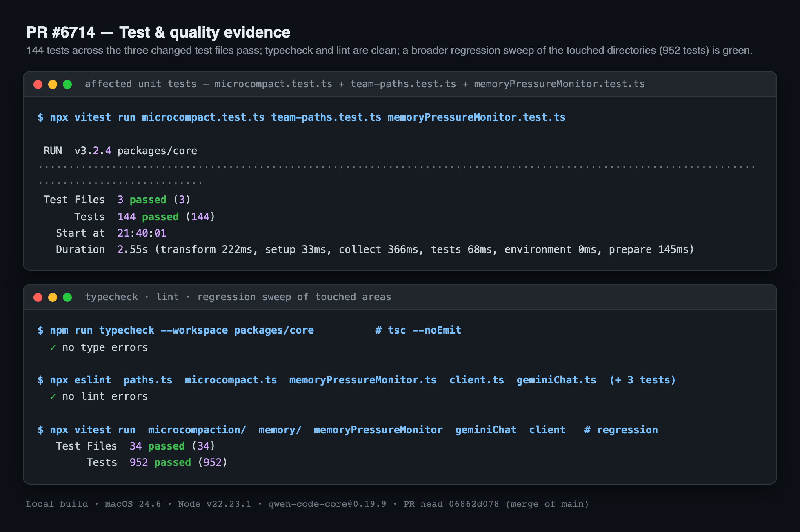Click title 'typecheck · lint · regression sweep of touched areas'
The width and height of the screenshot is (800, 532).
point(238,297)
